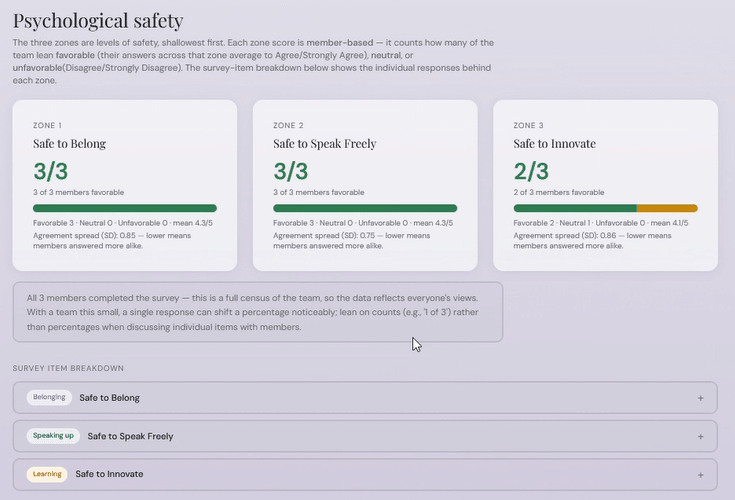Viewport: 735px width, 500px height.
Task: Expand the Safe to Innovate plus icon
Action: pyautogui.click(x=700, y=475)
